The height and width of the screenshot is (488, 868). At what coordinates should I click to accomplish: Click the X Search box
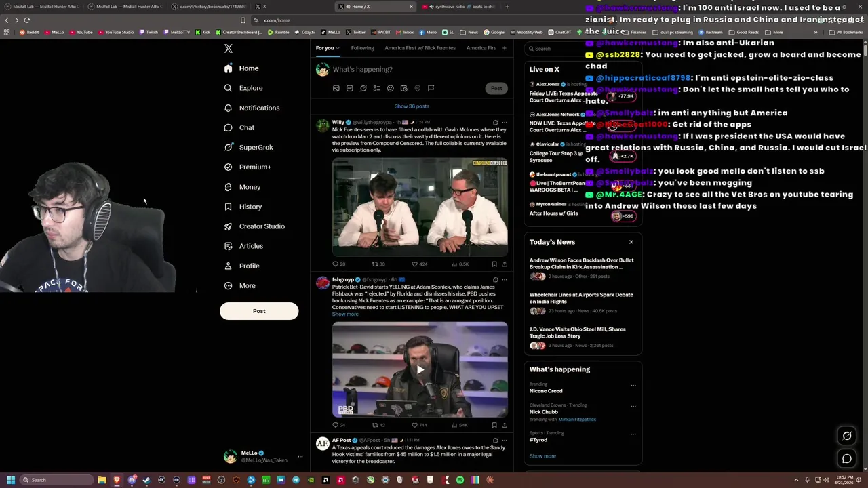[x=582, y=49]
